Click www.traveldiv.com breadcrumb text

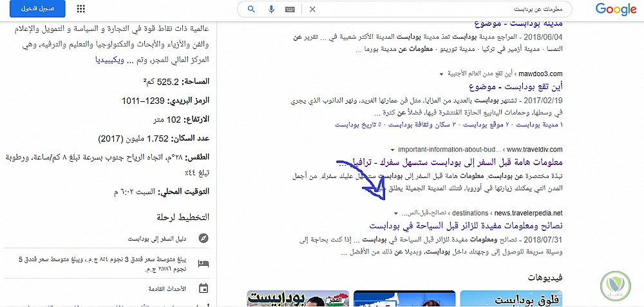535,150
